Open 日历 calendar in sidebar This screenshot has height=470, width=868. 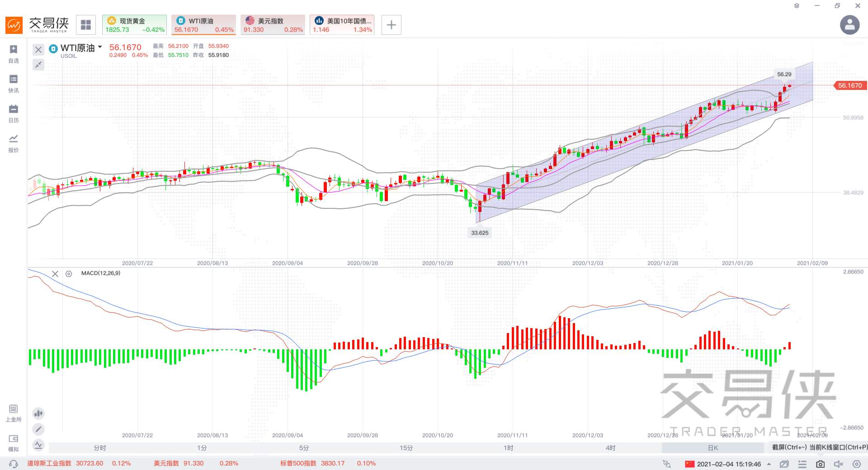[14, 114]
